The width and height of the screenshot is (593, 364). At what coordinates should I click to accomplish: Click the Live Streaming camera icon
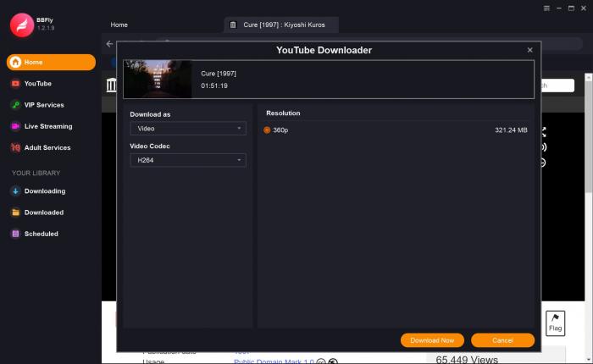[x=15, y=126]
